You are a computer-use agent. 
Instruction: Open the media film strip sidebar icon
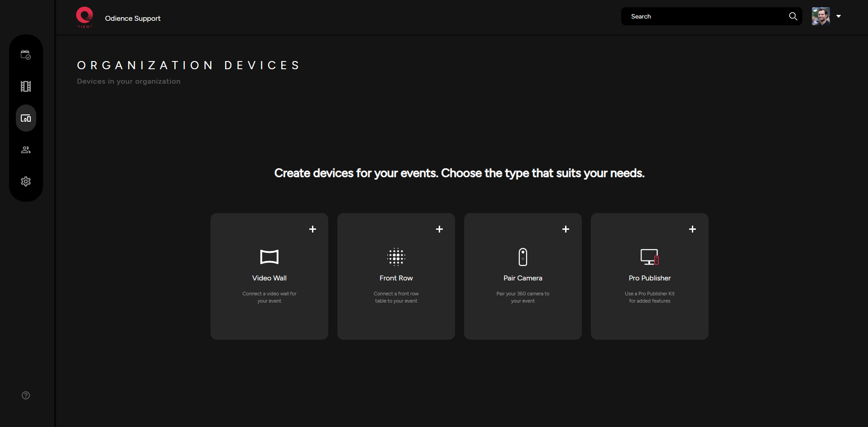[26, 86]
